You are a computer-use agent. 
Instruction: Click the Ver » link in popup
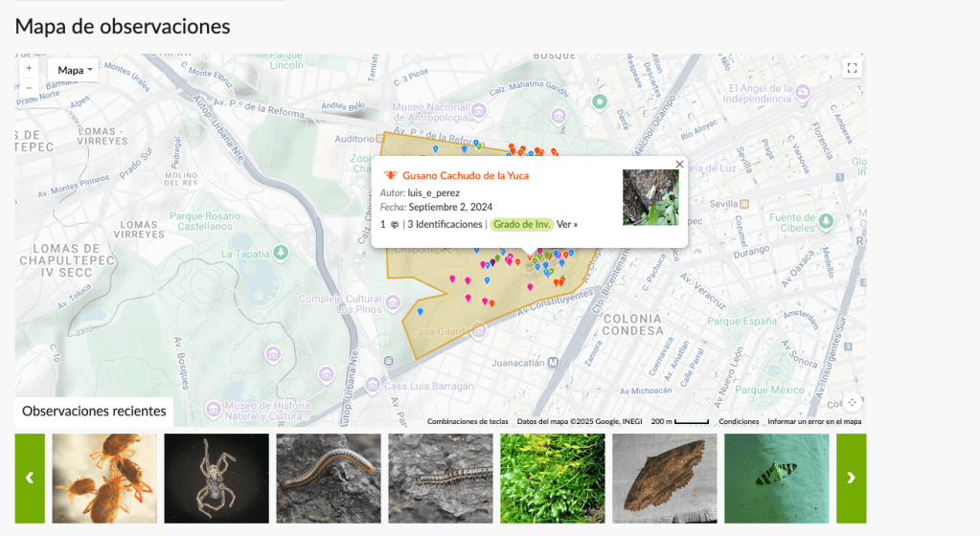(567, 224)
